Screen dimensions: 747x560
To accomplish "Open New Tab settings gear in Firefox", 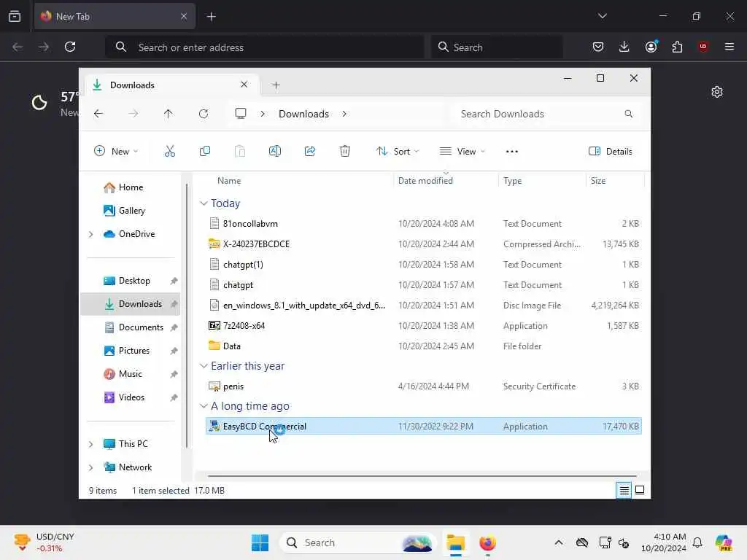I will [x=717, y=92].
